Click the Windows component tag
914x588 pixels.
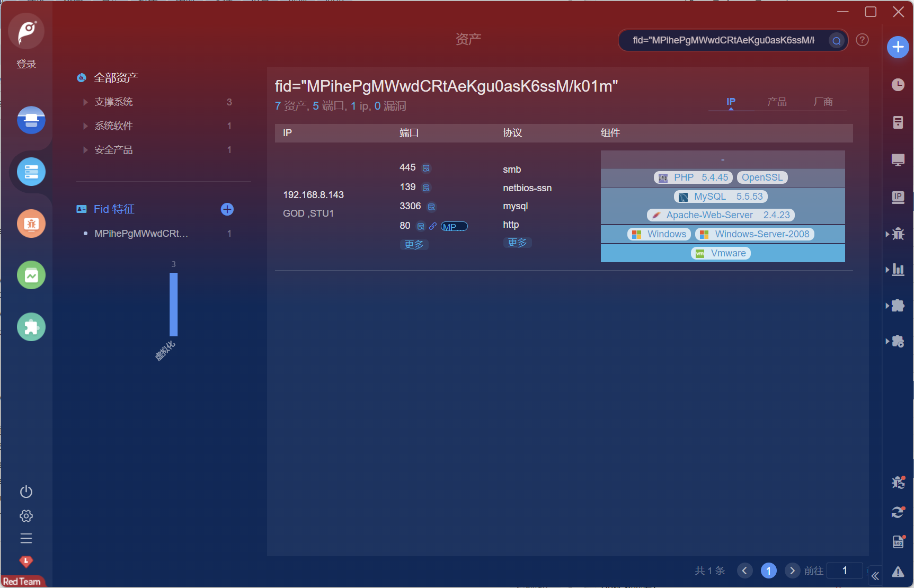(x=659, y=234)
